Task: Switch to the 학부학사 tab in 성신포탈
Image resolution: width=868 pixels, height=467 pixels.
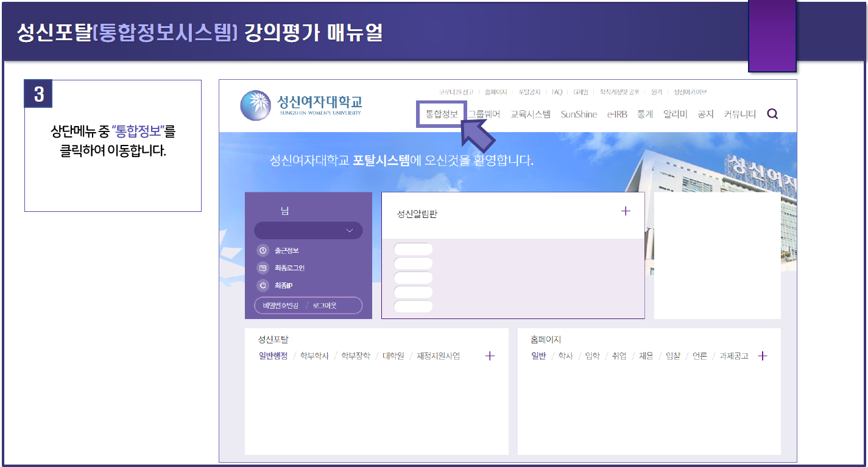Action: [x=314, y=356]
